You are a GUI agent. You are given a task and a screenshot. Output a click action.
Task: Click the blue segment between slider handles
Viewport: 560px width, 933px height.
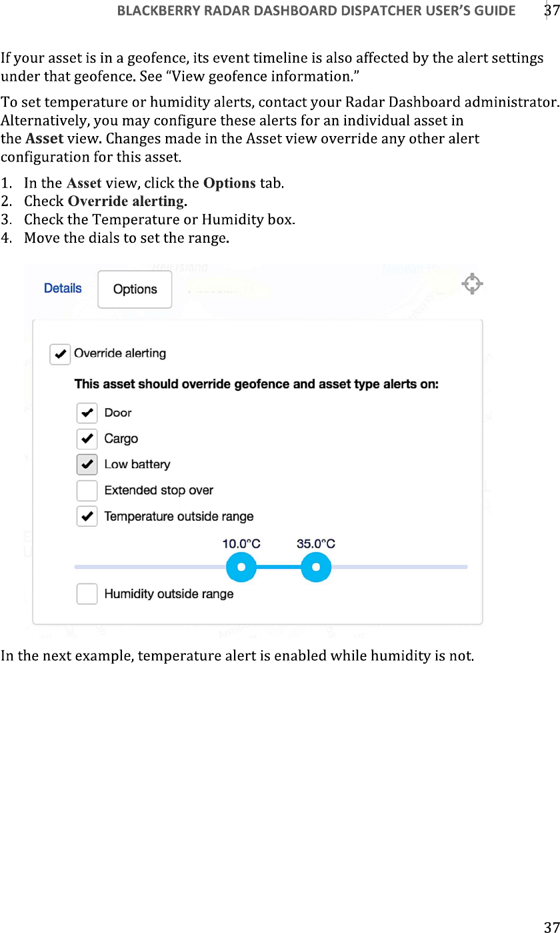coord(279,568)
